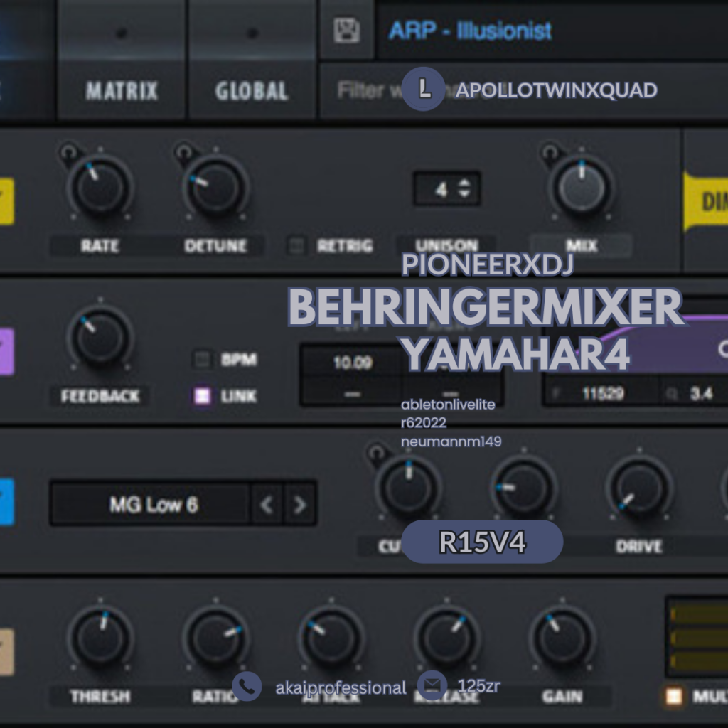Click the 11529 frequency value field
This screenshot has height=728, width=728.
601,394
